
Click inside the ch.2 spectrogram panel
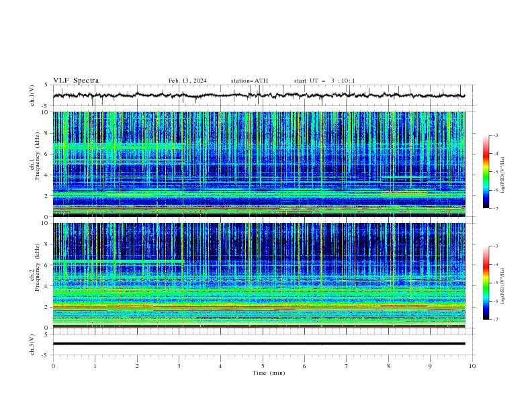click(259, 275)
